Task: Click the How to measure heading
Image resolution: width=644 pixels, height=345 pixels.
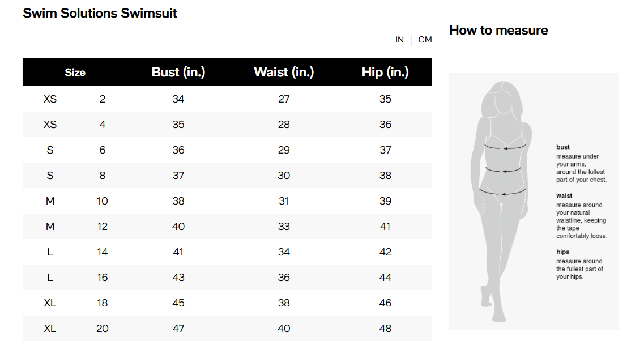Action: [498, 31]
